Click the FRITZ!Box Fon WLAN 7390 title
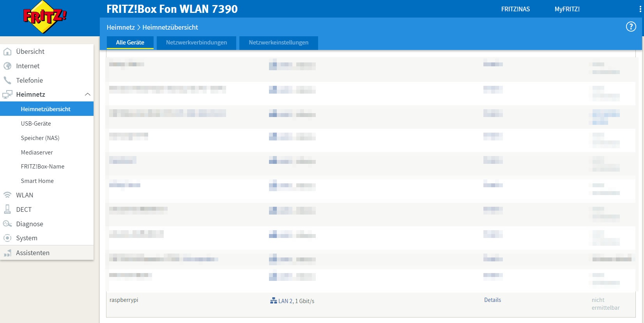644x323 pixels. click(x=172, y=9)
